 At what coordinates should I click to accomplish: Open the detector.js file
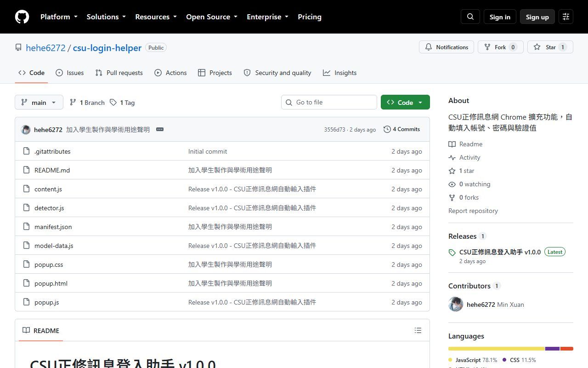tap(49, 208)
